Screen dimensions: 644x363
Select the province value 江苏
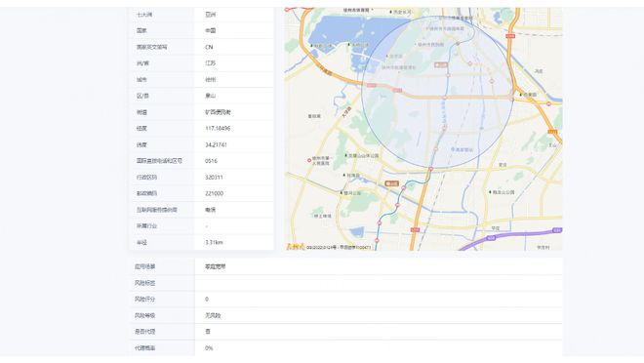[x=211, y=63]
